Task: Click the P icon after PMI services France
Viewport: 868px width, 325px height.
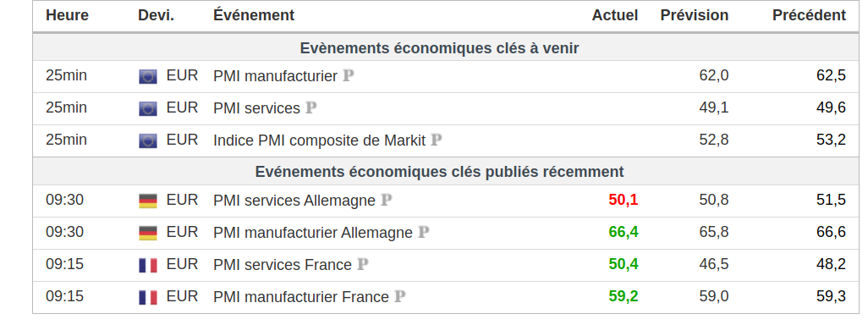Action: tap(363, 265)
